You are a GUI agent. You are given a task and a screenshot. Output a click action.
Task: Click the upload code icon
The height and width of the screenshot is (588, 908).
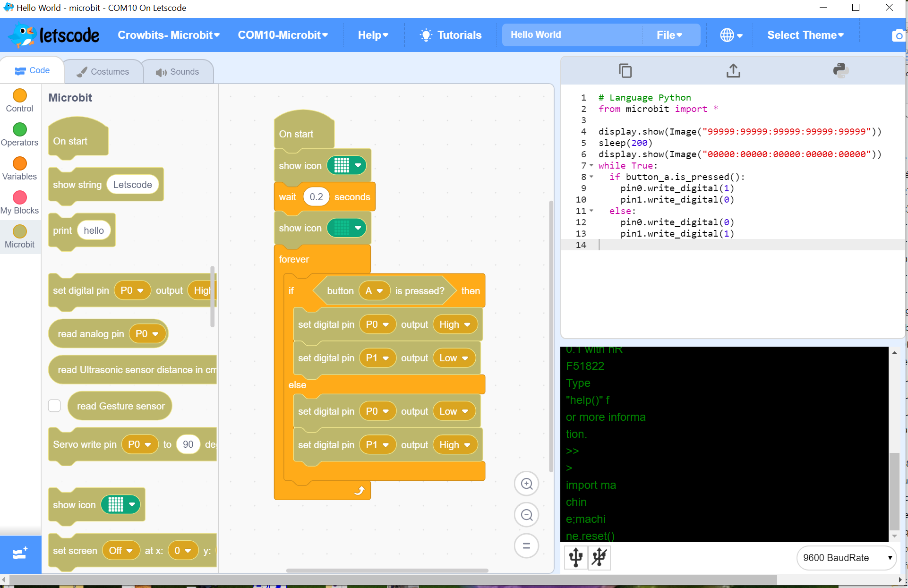733,71
